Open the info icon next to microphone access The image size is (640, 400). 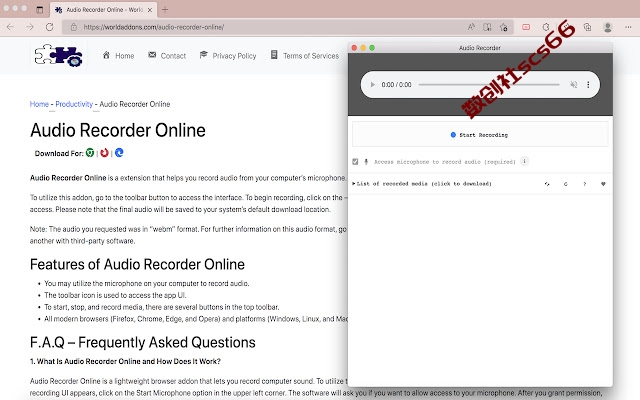[525, 161]
